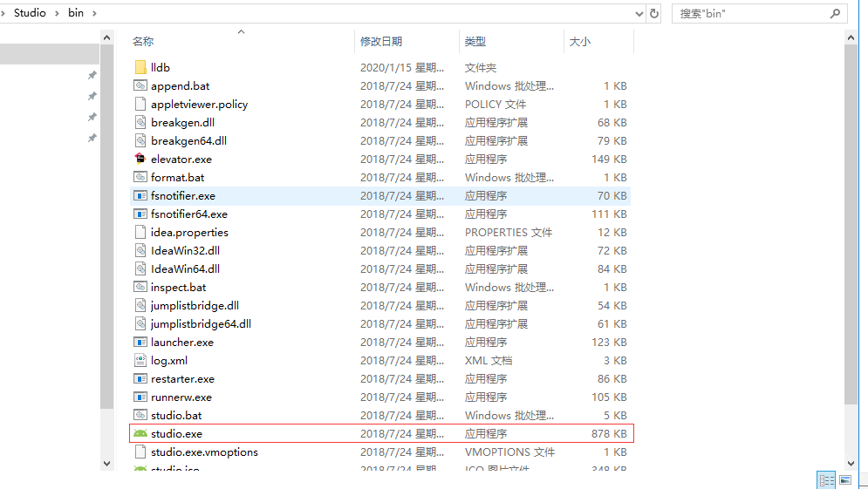The height and width of the screenshot is (489, 868).
Task: Select the appletviewer.policy file icon
Action: pyautogui.click(x=140, y=104)
